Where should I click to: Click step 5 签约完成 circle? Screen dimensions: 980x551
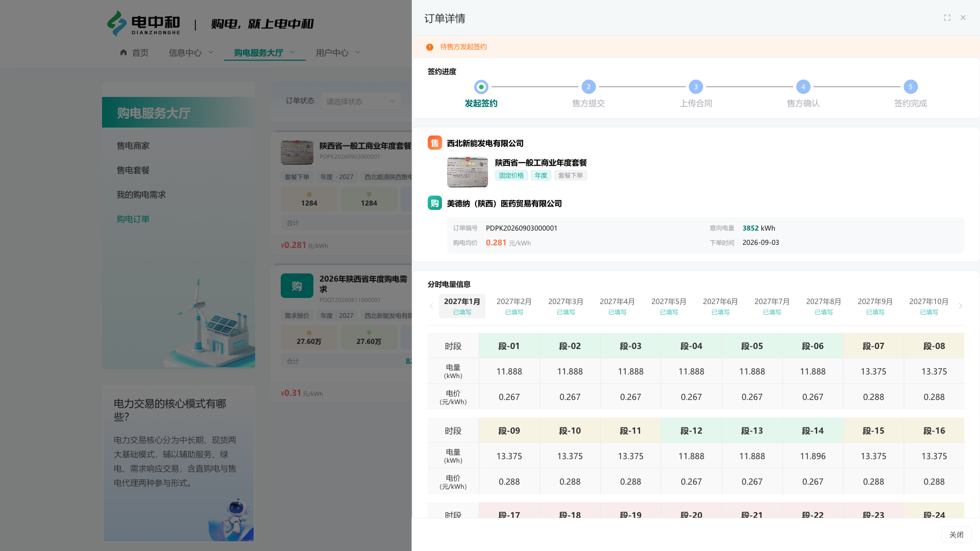click(x=911, y=87)
